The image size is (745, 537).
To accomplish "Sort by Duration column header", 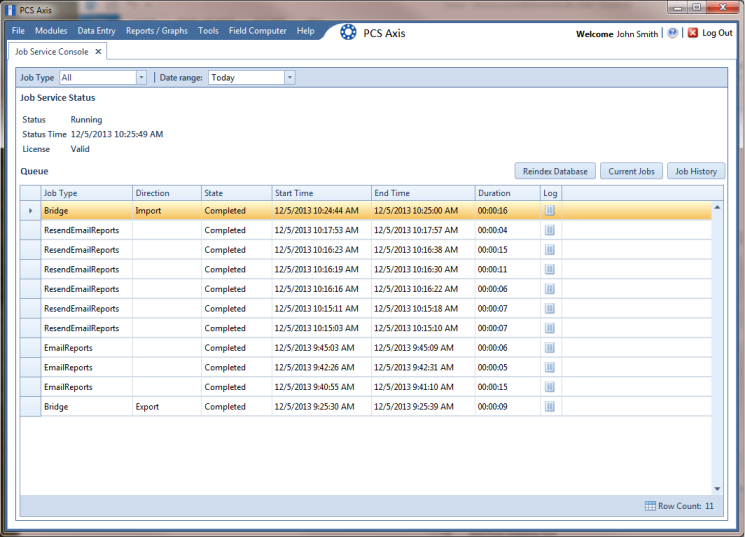I will pyautogui.click(x=508, y=193).
